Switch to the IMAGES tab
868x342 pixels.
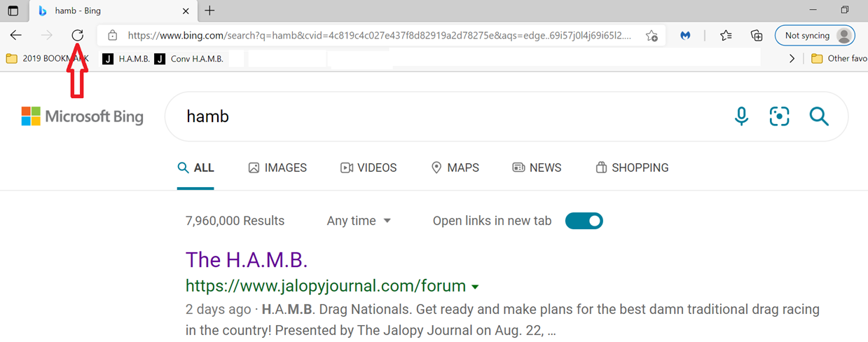(277, 167)
